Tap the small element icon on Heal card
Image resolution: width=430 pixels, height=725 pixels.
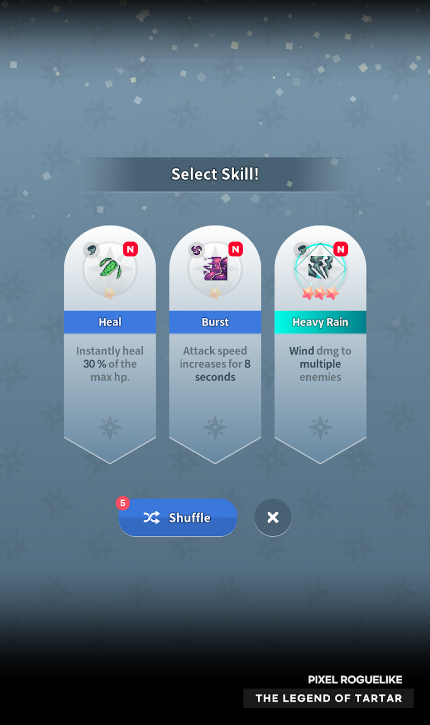pyautogui.click(x=91, y=250)
